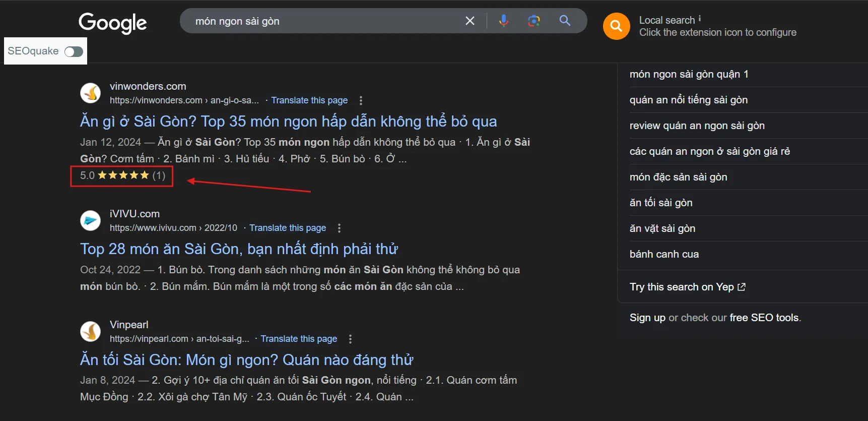Image resolution: width=868 pixels, height=421 pixels.
Task: Click the 'Sign up' link
Action: (x=647, y=318)
